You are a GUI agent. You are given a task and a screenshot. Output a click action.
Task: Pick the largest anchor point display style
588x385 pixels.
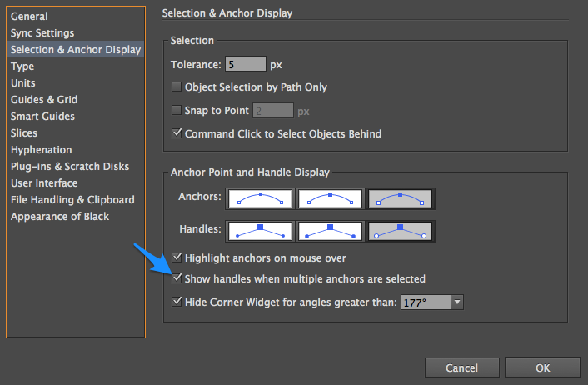point(400,198)
